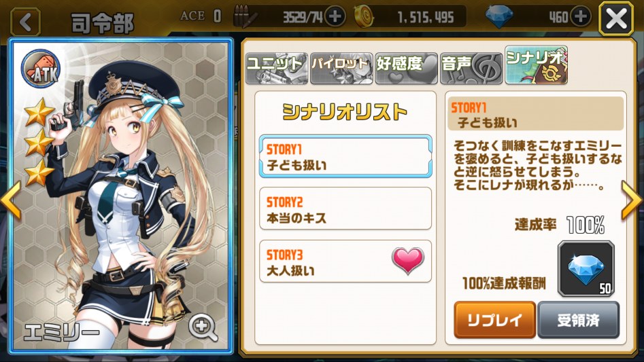Switch to the パイロット tab

[x=341, y=68]
